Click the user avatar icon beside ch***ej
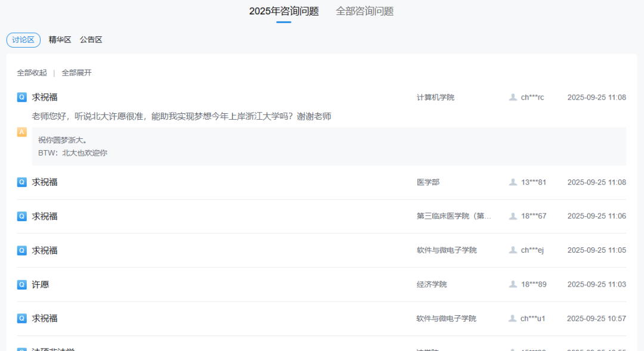Screen dimensions: 644x351 (513, 250)
